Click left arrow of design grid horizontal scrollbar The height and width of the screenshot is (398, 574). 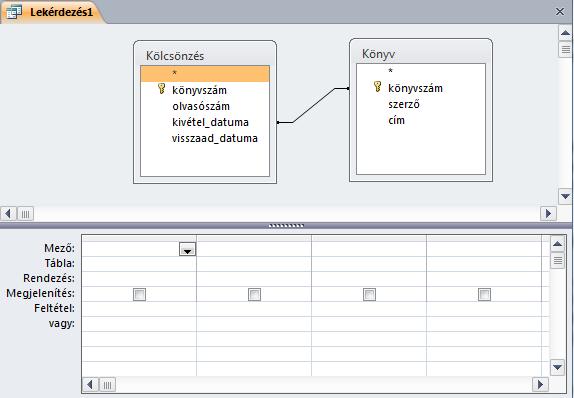(90, 384)
